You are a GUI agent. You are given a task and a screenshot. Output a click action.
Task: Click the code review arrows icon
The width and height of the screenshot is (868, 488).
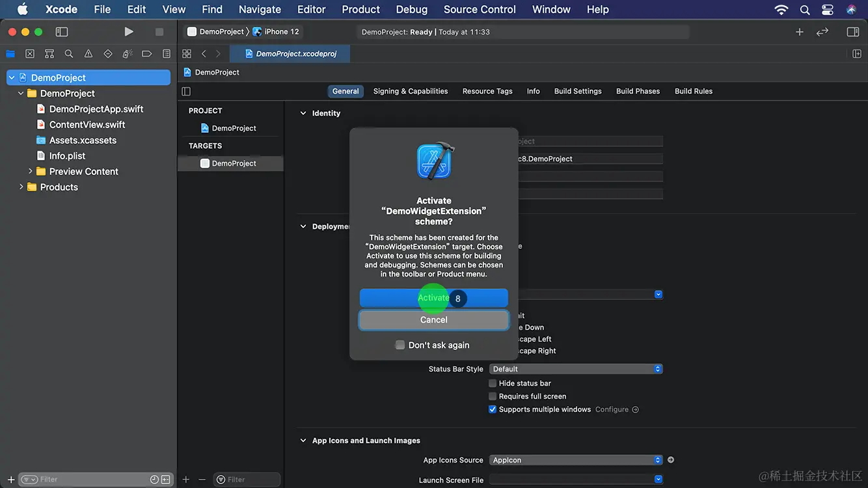click(x=822, y=32)
